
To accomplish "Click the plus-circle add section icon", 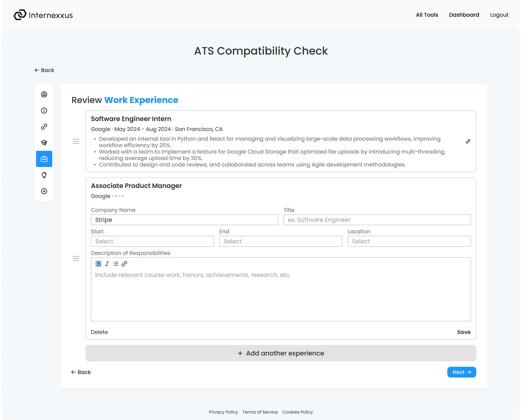I will point(44,191).
